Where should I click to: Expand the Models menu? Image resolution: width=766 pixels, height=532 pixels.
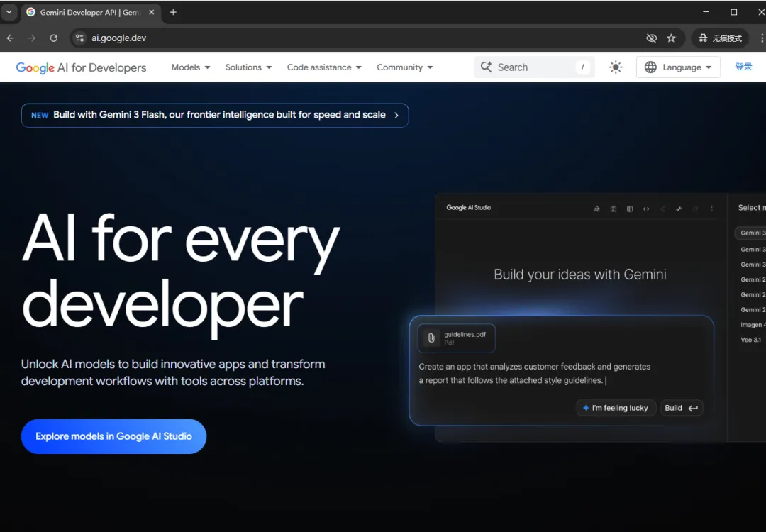click(x=191, y=67)
